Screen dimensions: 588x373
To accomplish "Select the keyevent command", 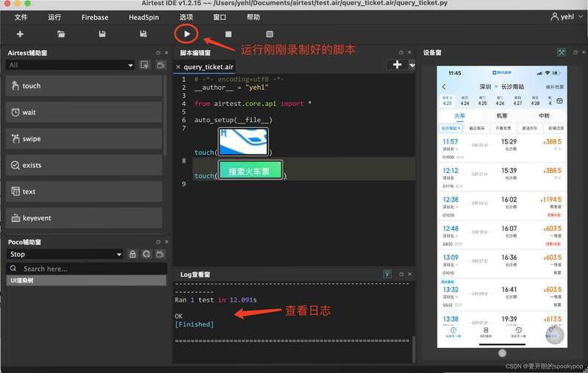I will (84, 218).
